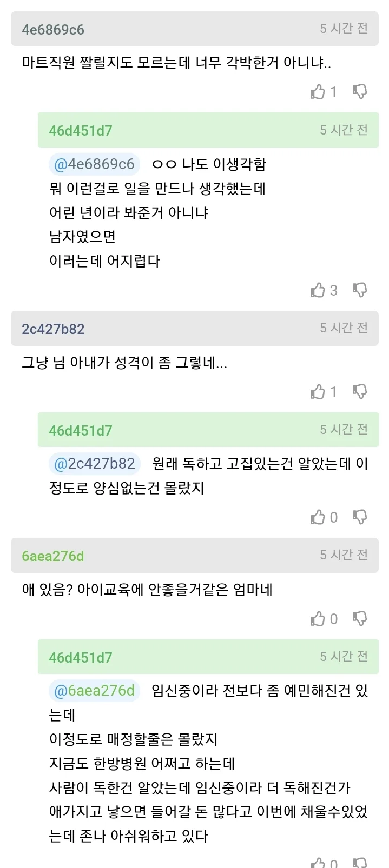Dislike the reply ending with 어지럽다
This screenshot has width=389, height=868.
click(359, 290)
